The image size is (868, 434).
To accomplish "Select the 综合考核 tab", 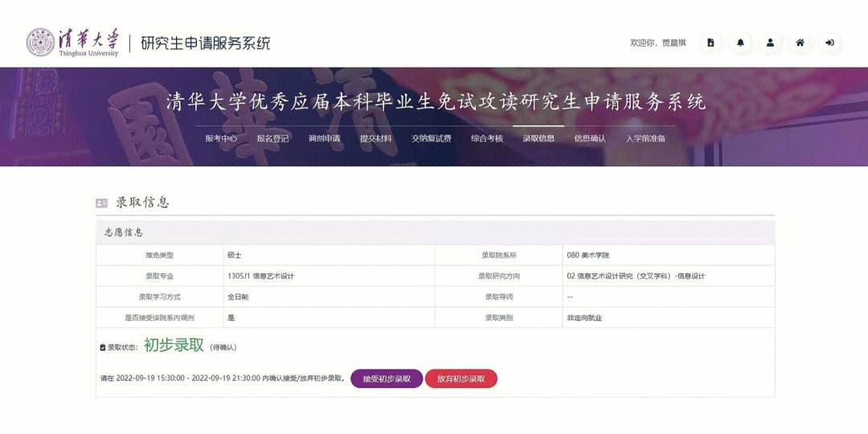I will 487,138.
